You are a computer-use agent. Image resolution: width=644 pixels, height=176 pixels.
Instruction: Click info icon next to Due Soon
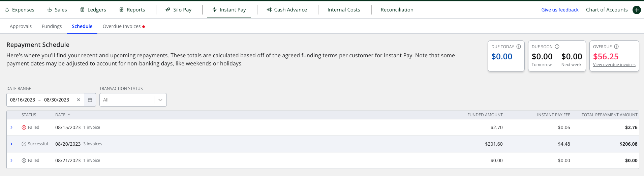coord(557,47)
